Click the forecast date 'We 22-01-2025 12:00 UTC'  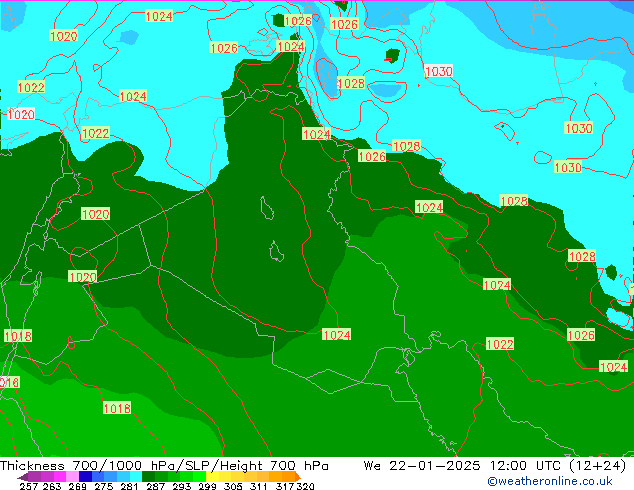pyautogui.click(x=464, y=466)
